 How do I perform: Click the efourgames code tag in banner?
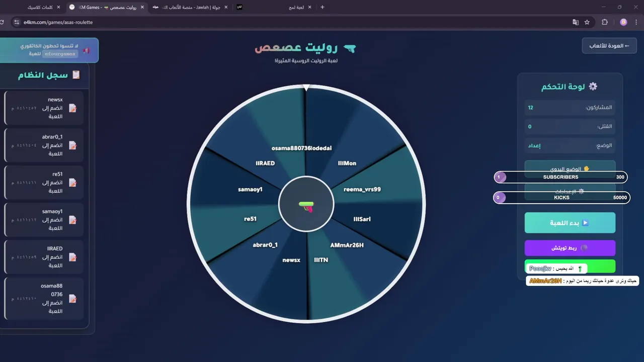coord(60,53)
